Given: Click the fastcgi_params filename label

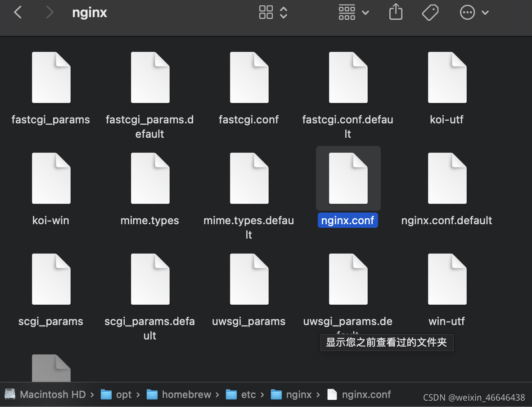Looking at the screenshot, I should (50, 120).
